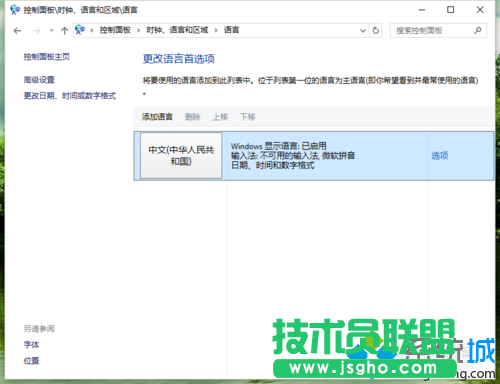The image size is (500, 384).
Task: Go up one level with up arrow
Action: tap(64, 31)
